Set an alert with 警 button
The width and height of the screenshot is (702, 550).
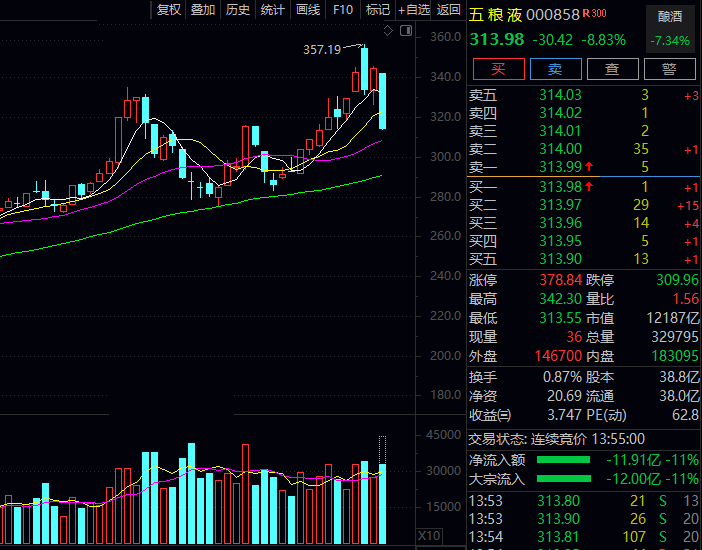point(669,69)
